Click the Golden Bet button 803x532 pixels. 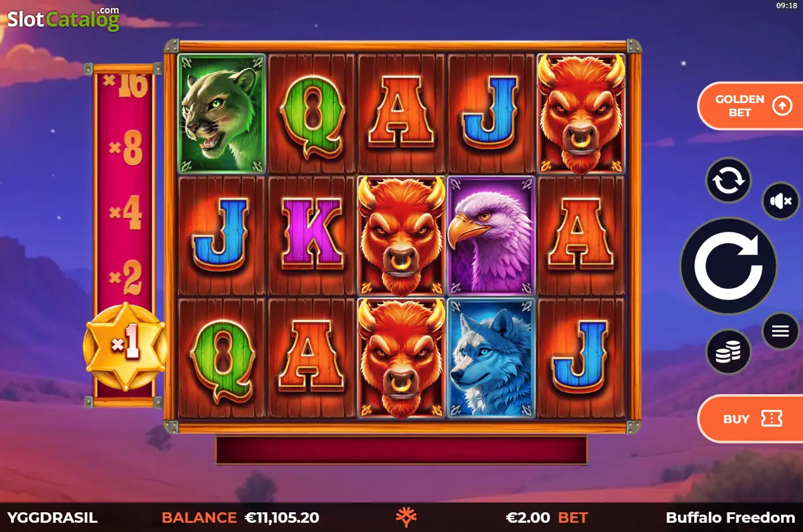[751, 106]
